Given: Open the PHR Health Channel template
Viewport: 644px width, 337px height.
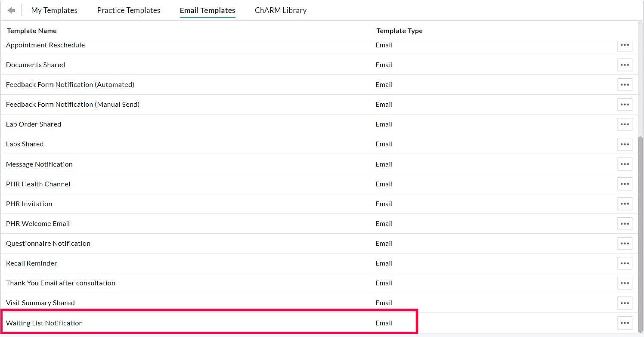Looking at the screenshot, I should [38, 184].
